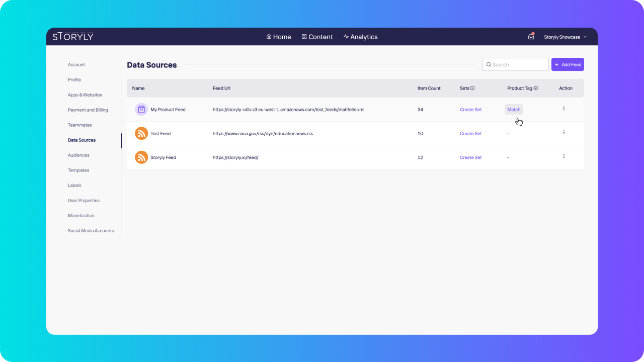Image resolution: width=644 pixels, height=362 pixels.
Task: Click the Feed Url column header
Action: point(221,88)
